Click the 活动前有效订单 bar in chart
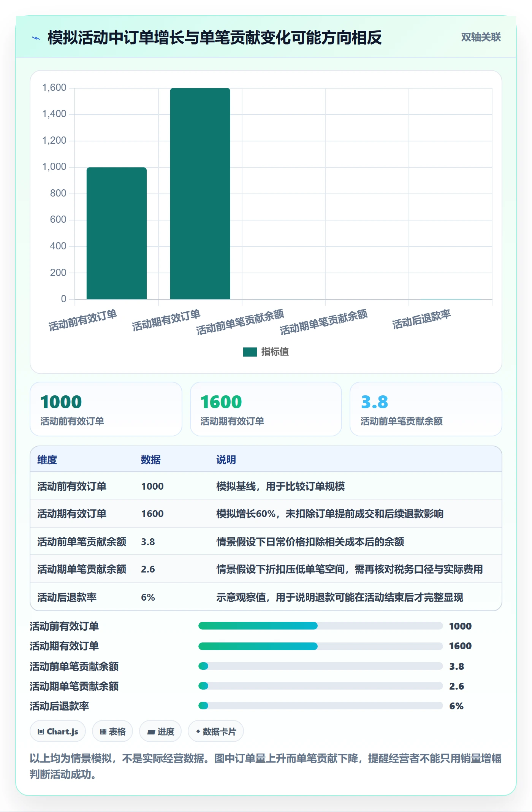 click(117, 233)
